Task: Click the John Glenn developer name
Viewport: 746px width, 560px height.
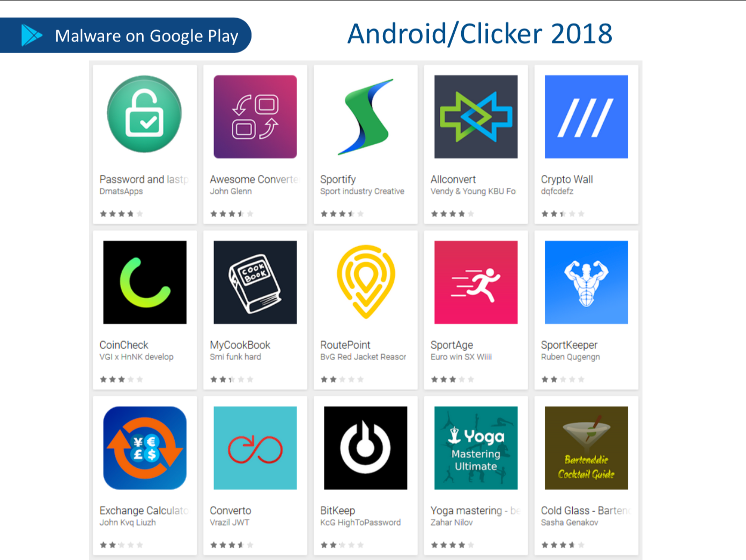Action: coord(231,191)
